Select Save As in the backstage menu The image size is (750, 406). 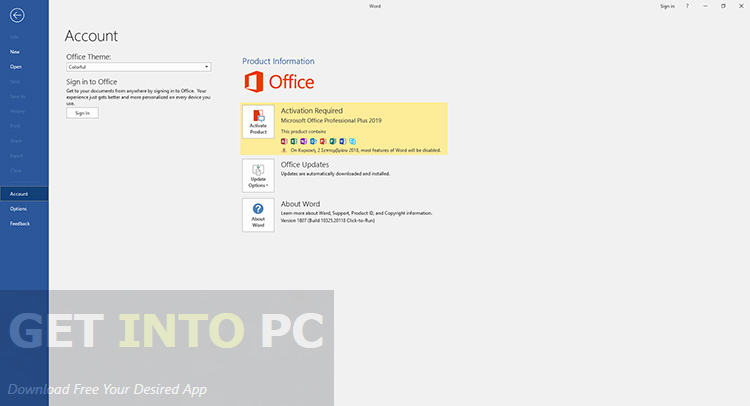coord(18,96)
